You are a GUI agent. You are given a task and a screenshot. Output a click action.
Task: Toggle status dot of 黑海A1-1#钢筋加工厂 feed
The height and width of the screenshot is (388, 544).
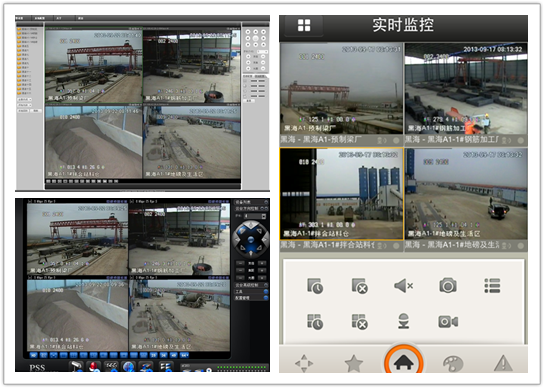pyautogui.click(x=521, y=140)
